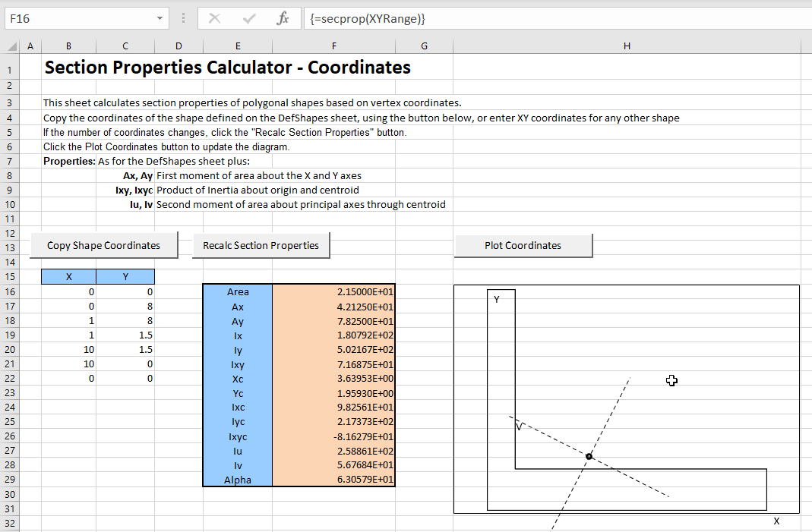This screenshot has height=532, width=812.
Task: Click the Enter checkmark icon in formula bar
Action: pos(249,18)
